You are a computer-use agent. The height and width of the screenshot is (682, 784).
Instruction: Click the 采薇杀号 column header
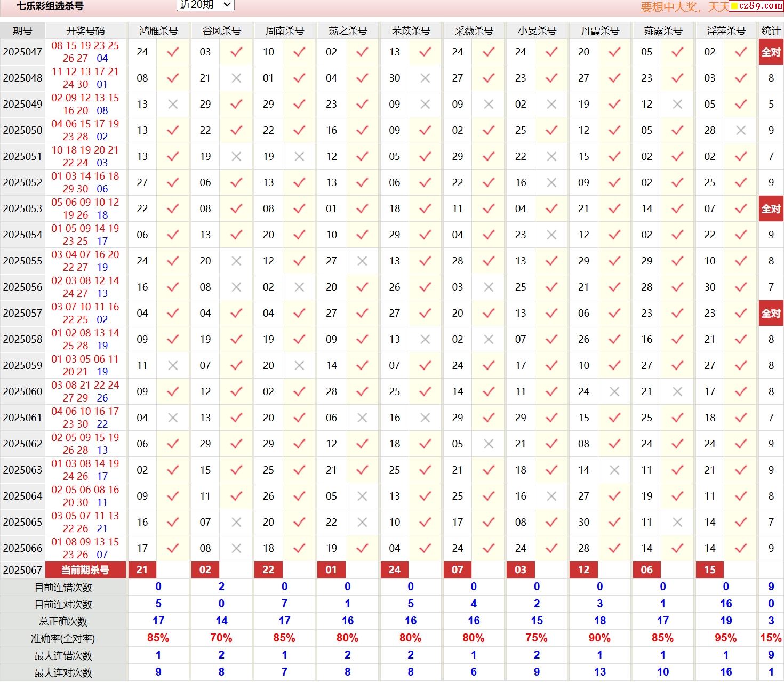tap(474, 31)
